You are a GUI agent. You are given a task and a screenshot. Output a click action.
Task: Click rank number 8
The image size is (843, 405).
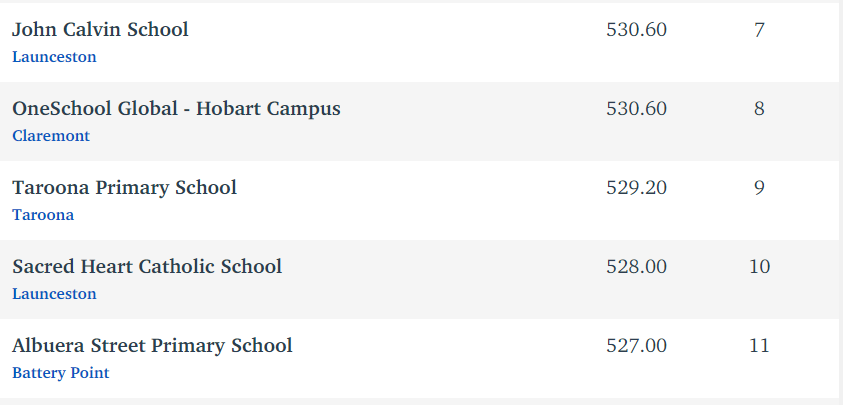[759, 109]
